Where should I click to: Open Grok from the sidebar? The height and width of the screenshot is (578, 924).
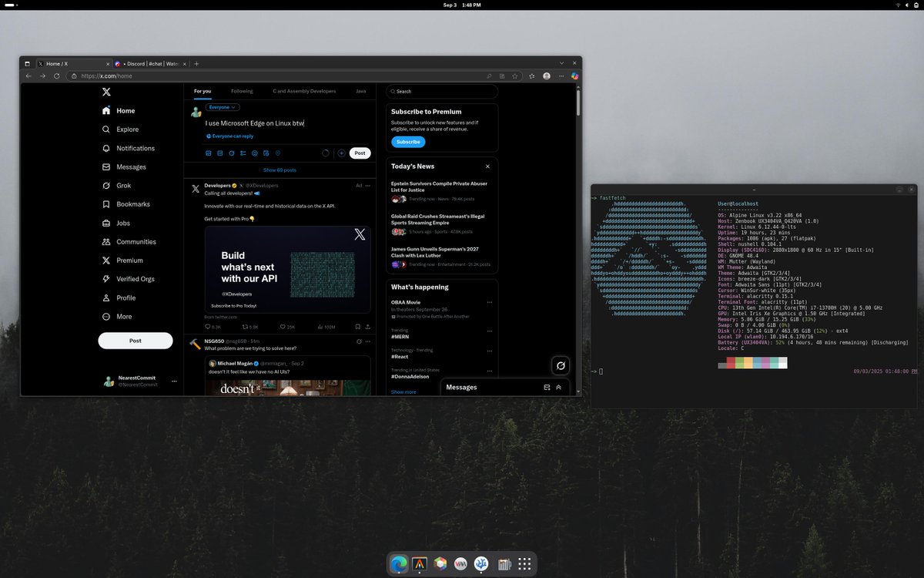point(116,186)
